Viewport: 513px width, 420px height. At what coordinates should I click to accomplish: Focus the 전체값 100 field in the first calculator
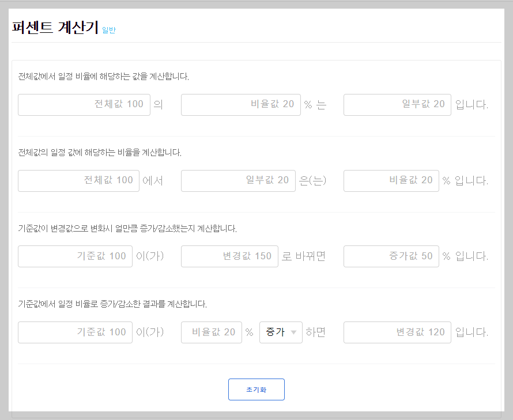pos(84,104)
